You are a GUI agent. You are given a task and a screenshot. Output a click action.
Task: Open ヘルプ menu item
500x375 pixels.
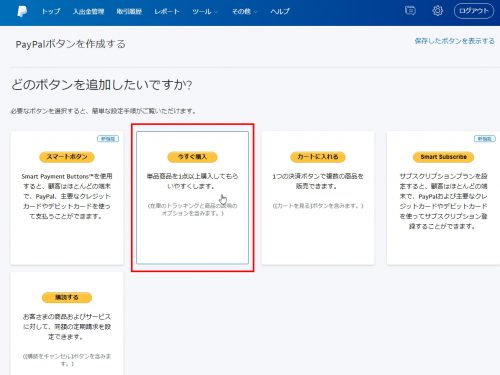pos(280,11)
